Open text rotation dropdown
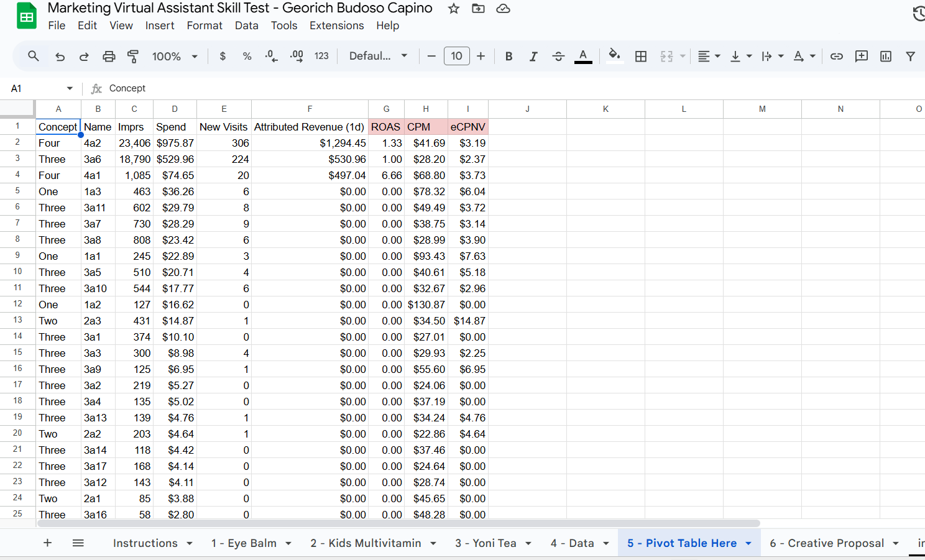This screenshot has height=560, width=925. (804, 57)
